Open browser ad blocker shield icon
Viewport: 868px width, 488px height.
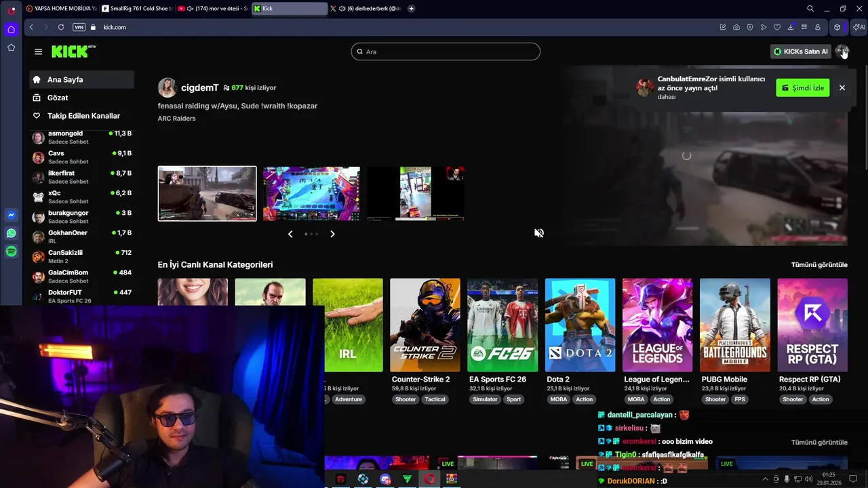click(750, 27)
